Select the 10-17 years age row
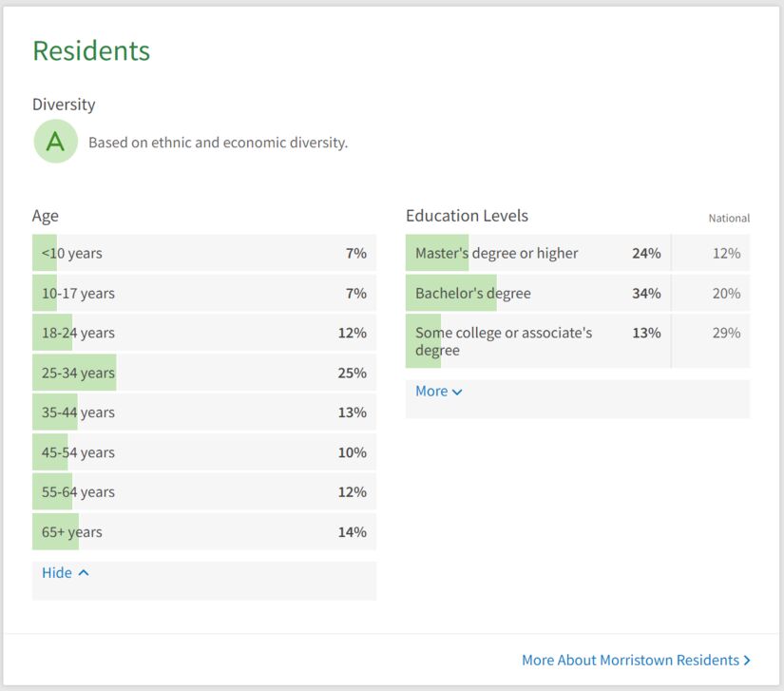This screenshot has height=691, width=784. (203, 293)
